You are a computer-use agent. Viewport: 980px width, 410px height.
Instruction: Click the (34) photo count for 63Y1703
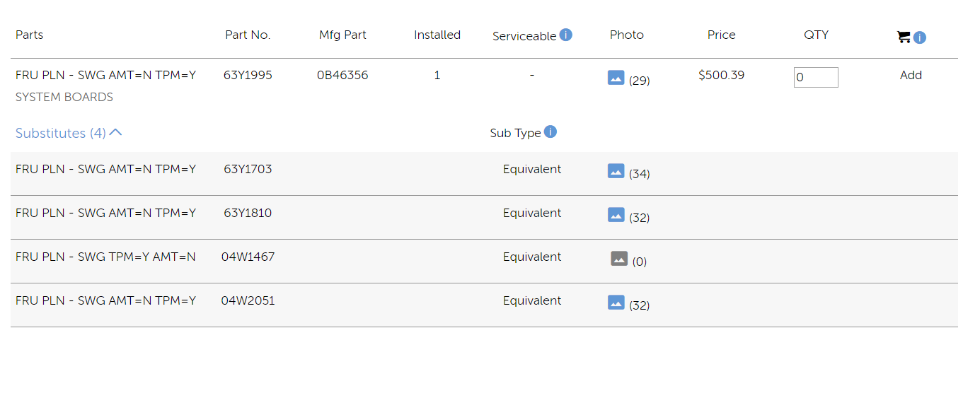(640, 174)
